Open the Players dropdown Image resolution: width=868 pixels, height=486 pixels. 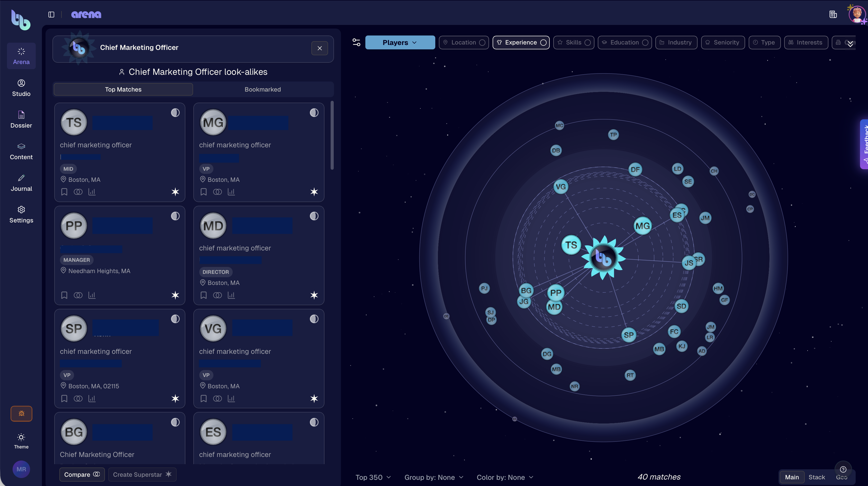[x=400, y=42]
